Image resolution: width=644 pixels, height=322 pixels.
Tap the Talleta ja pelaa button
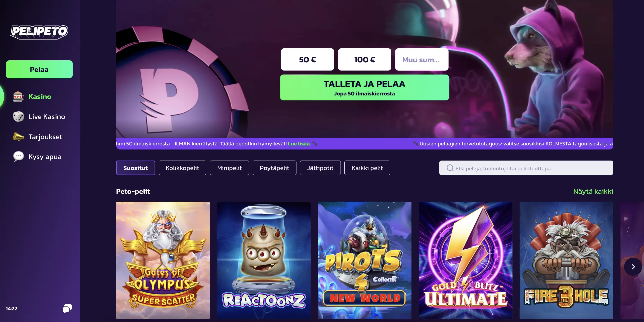coord(364,88)
